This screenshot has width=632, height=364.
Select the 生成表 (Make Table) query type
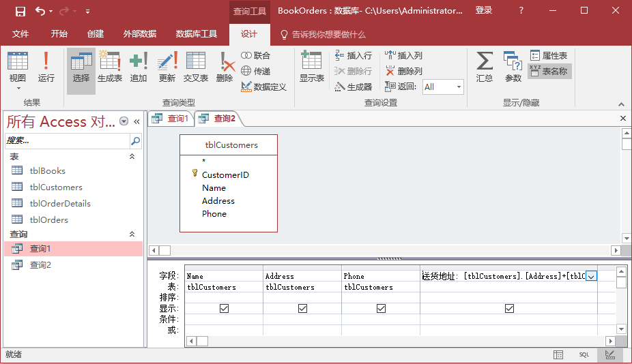[x=110, y=67]
